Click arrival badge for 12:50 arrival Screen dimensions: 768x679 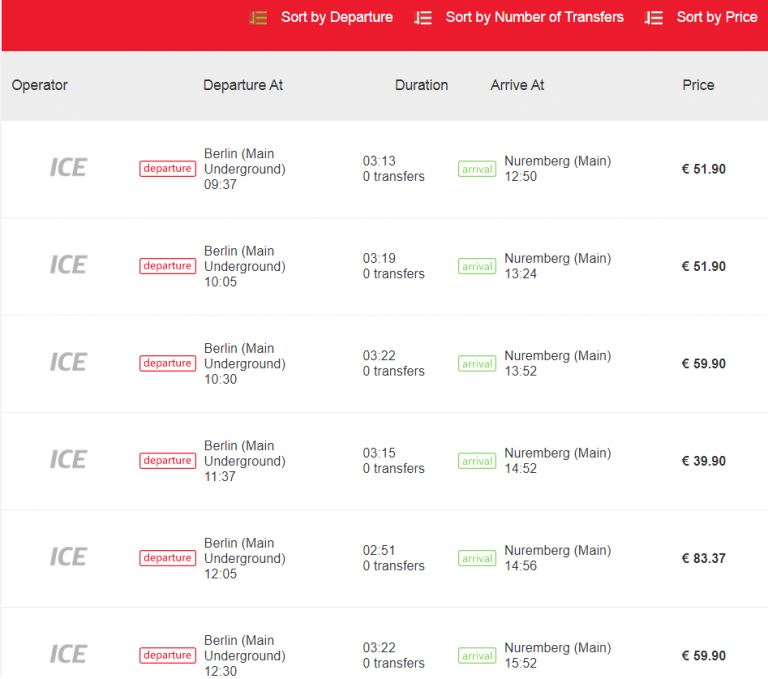pyautogui.click(x=477, y=169)
